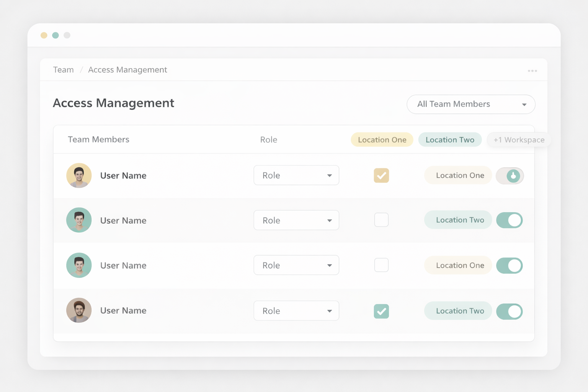Screen dimensions: 588x392
Task: Open the third row's Role dropdown
Action: pyautogui.click(x=296, y=265)
